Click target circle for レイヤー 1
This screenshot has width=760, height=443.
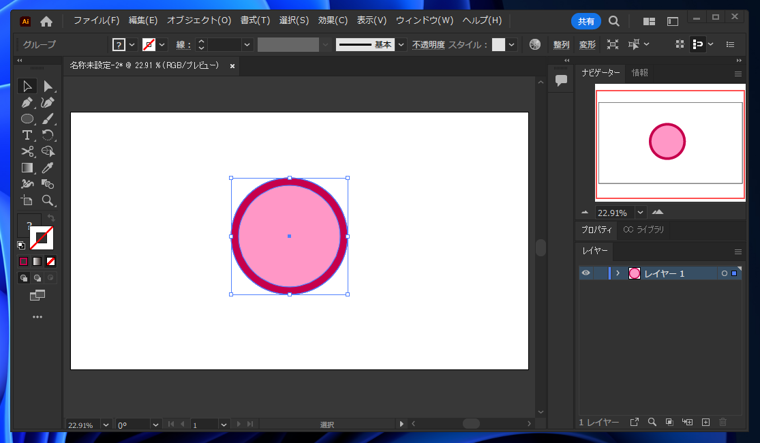click(724, 273)
